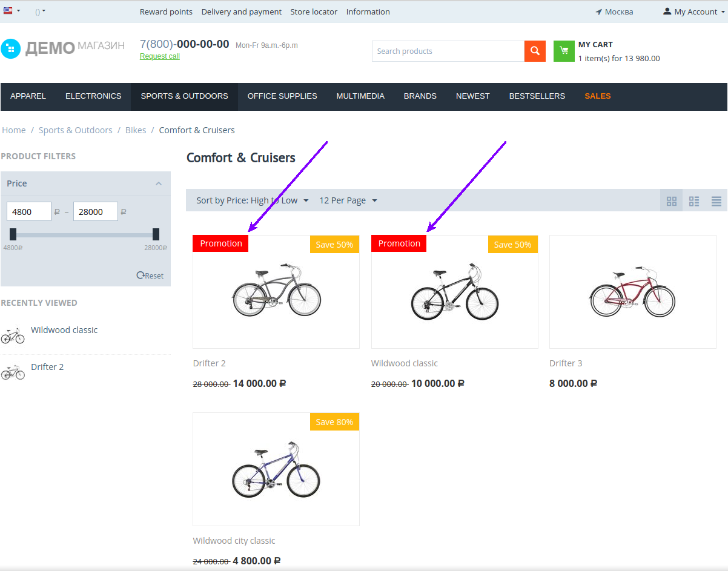Open the US flag language selector
728x571 pixels.
[12, 12]
